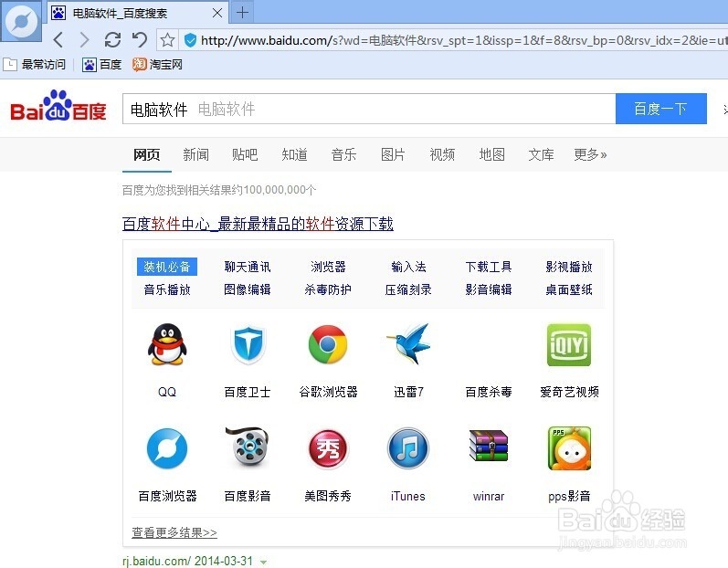Click the Baidu search input box
Screen dimensions: 728x568
coord(369,109)
